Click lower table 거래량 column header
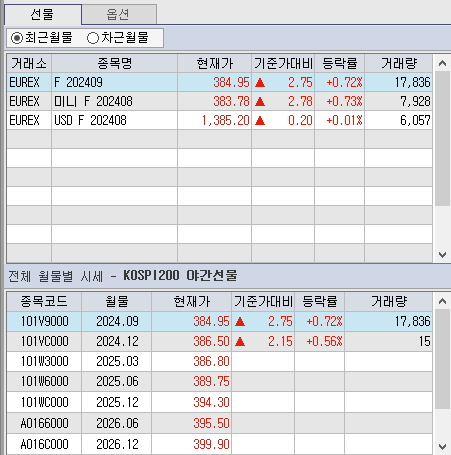Image resolution: width=451 pixels, height=455 pixels. (x=389, y=301)
